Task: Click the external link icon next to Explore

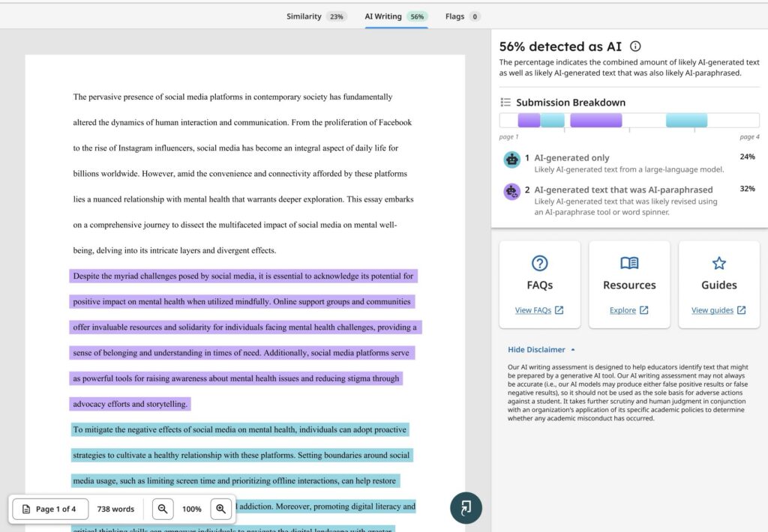Action: 644,310
